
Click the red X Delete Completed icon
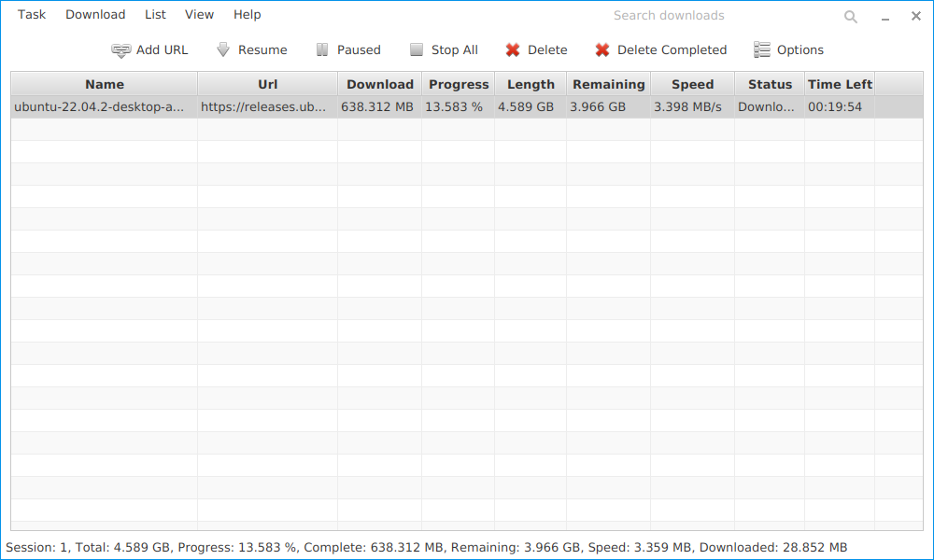point(602,50)
